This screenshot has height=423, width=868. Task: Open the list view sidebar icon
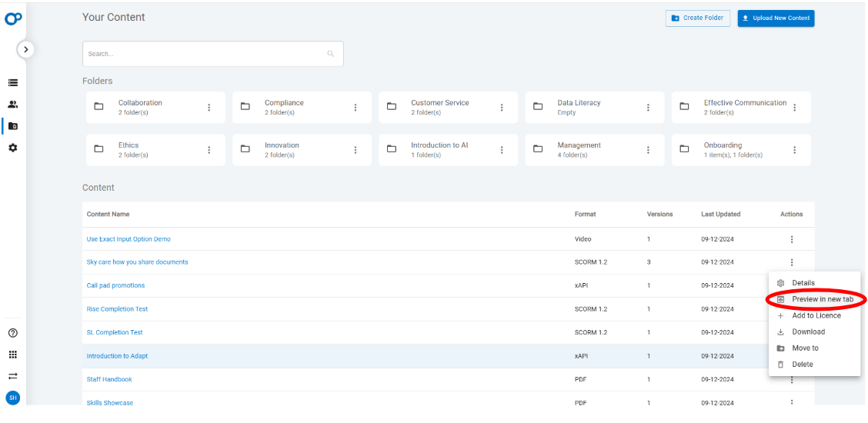pyautogui.click(x=13, y=82)
